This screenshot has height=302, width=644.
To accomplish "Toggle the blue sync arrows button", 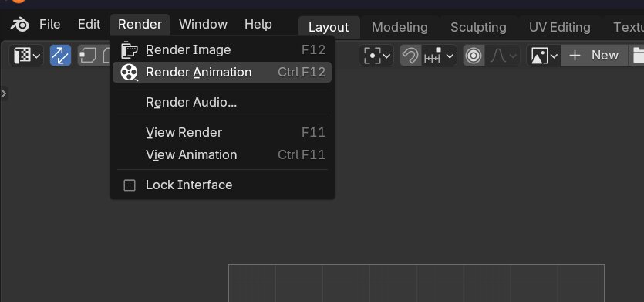I will (60, 55).
